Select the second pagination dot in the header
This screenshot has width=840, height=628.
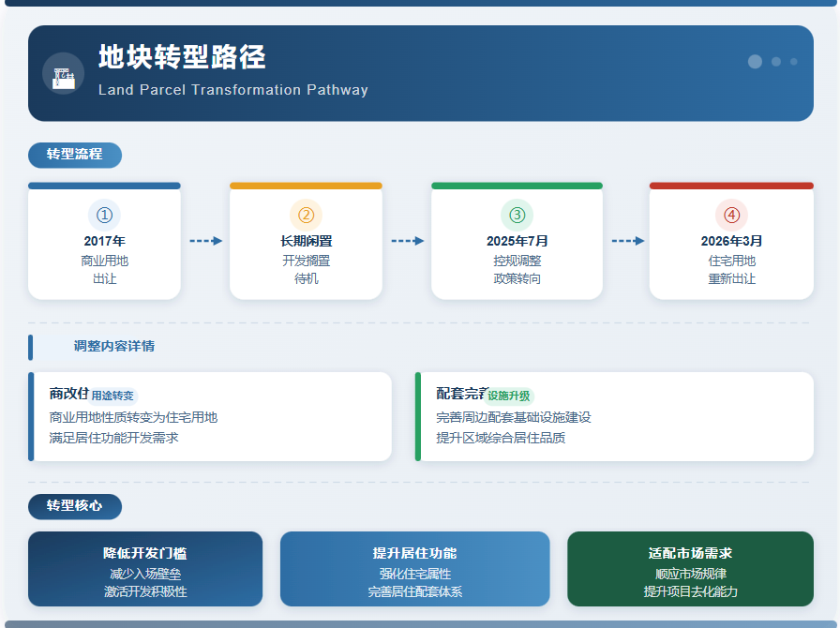pyautogui.click(x=776, y=62)
